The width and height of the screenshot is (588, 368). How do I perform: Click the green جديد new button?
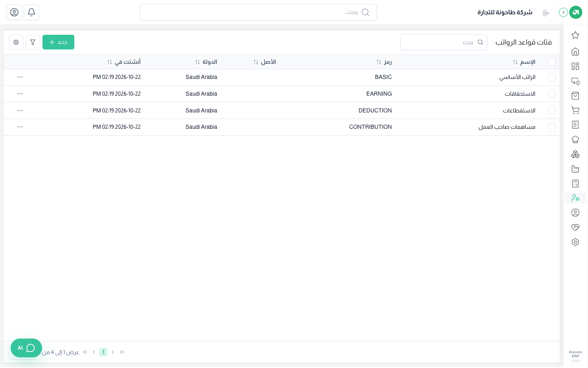pos(58,42)
